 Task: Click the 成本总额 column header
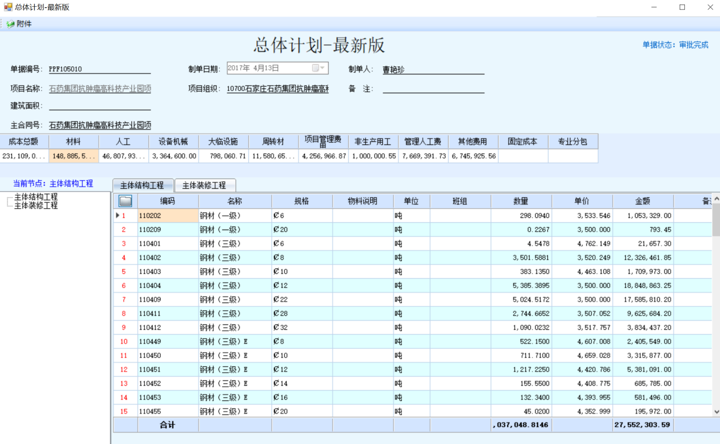click(x=24, y=141)
